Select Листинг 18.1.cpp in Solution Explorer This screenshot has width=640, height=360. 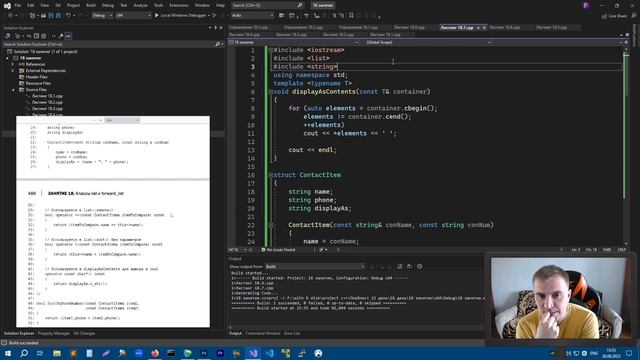[x=47, y=96]
